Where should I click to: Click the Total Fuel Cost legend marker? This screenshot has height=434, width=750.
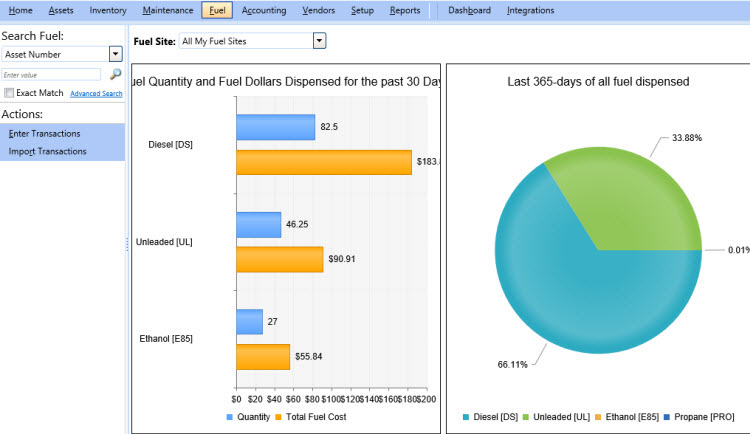click(280, 417)
